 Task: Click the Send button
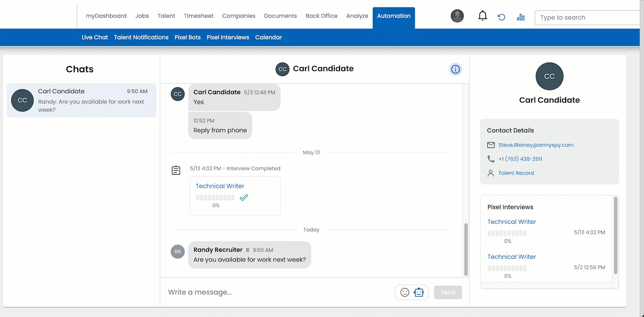448,292
